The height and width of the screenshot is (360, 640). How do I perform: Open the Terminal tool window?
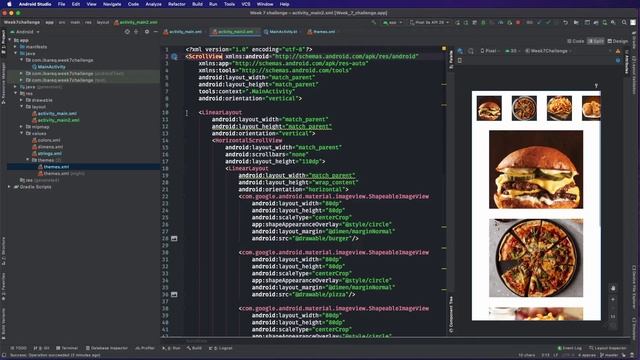(67, 348)
